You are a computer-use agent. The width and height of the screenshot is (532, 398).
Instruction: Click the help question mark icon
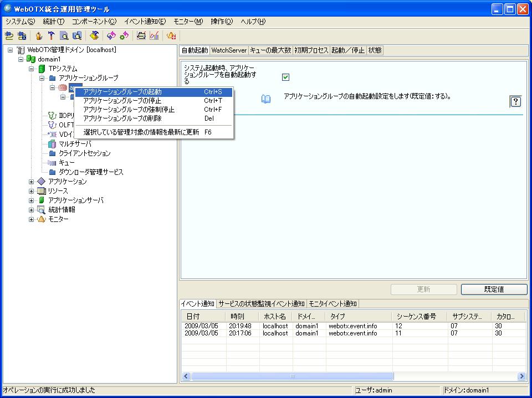point(515,102)
